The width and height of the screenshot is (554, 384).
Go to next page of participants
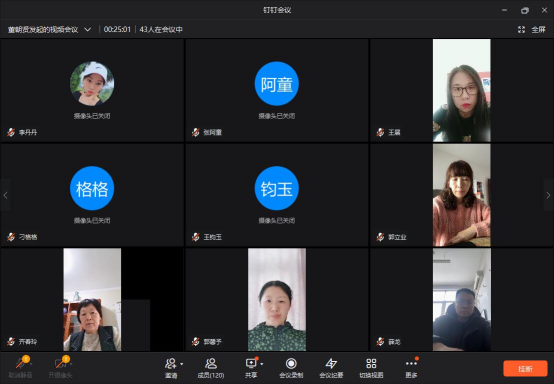(x=548, y=195)
